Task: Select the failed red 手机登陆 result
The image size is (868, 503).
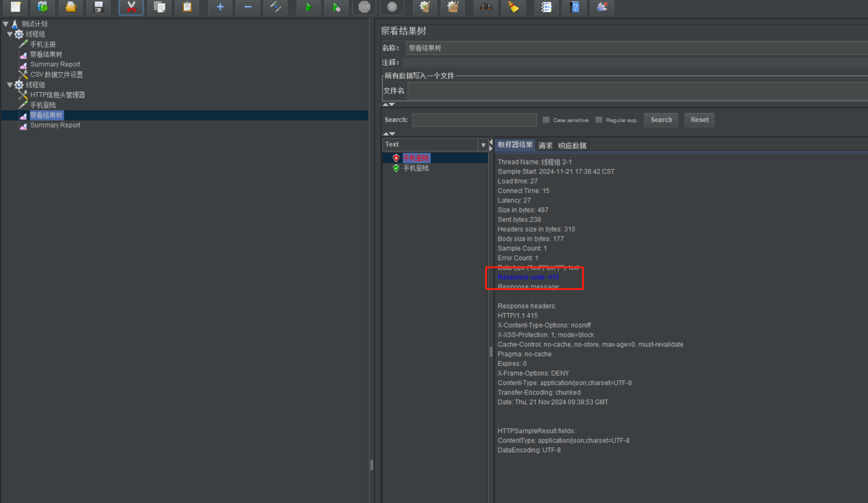Action: (416, 158)
